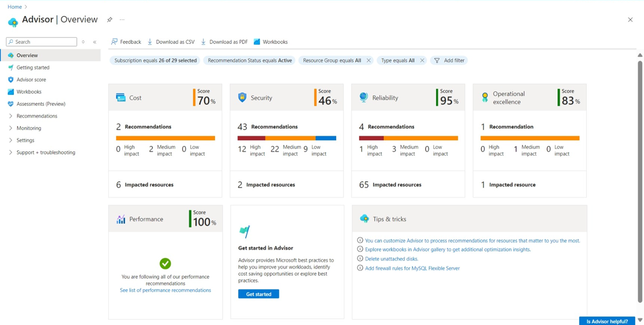This screenshot has width=644, height=325.
Task: Open Feedback from the toolbar
Action: pyautogui.click(x=126, y=41)
